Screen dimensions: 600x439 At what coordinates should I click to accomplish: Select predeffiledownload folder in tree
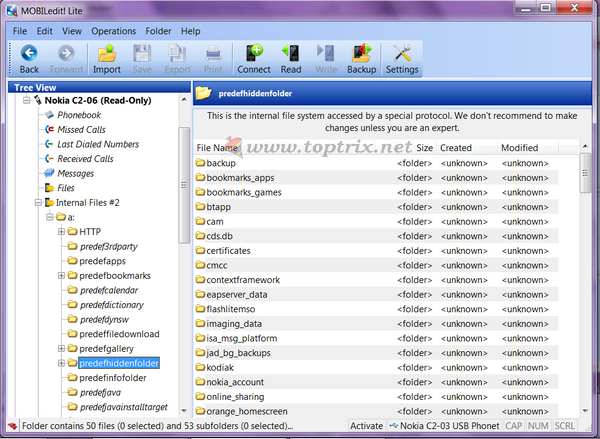(119, 334)
